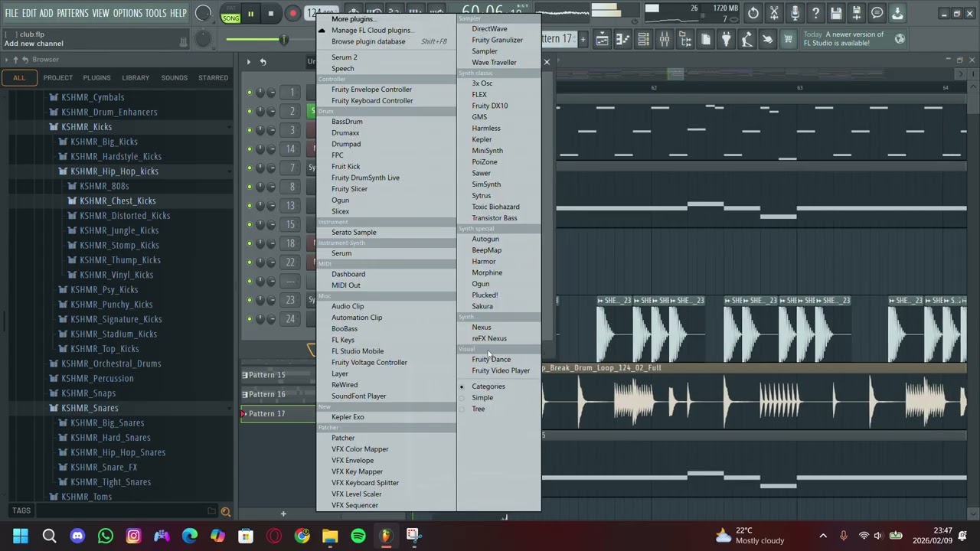Toggle the red record button
The height and width of the screenshot is (551, 980).
pyautogui.click(x=292, y=14)
